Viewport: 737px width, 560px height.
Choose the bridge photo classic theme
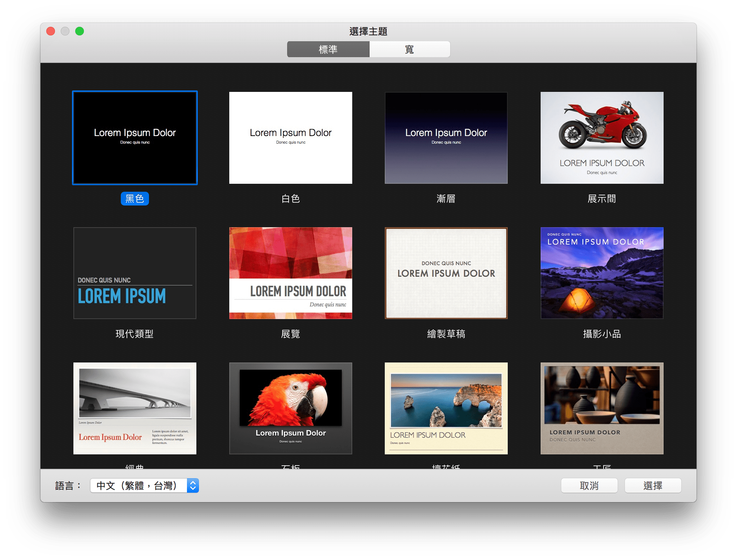[135, 408]
